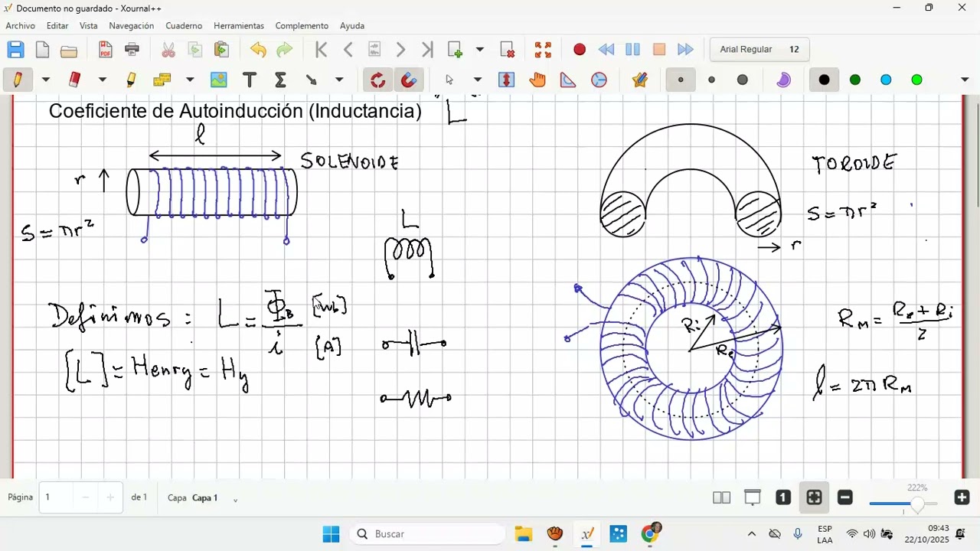Activate the vertical space tool

(x=506, y=80)
